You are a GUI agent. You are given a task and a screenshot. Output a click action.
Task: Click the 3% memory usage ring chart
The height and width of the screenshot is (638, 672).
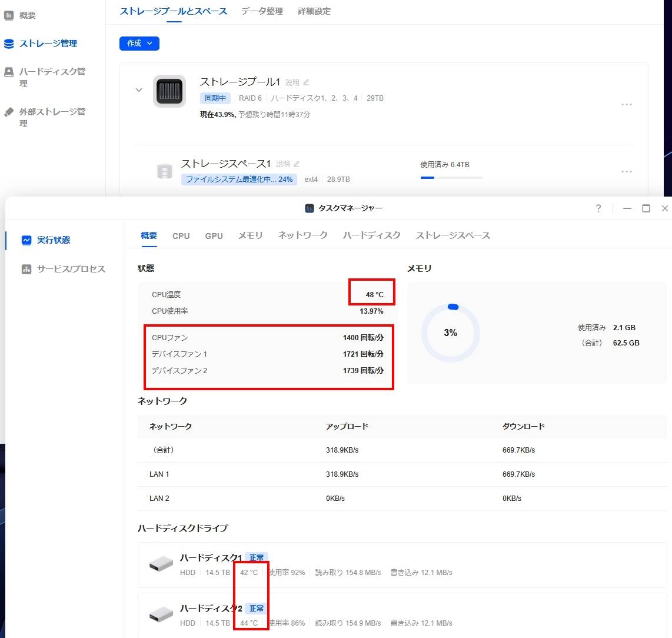pos(451,333)
